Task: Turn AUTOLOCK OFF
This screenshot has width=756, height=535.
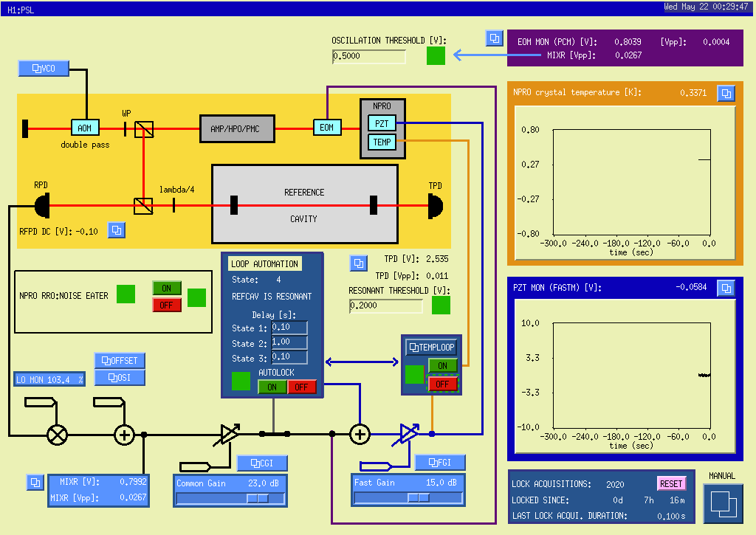Action: click(x=302, y=387)
